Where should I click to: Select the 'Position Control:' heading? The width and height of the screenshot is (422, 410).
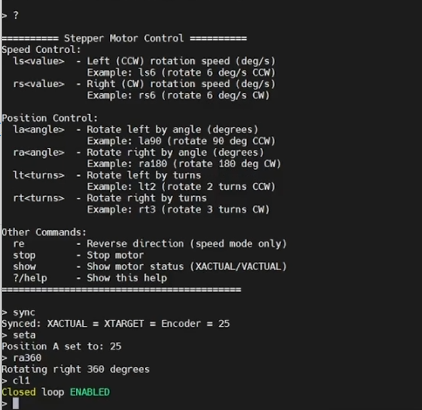click(x=50, y=118)
